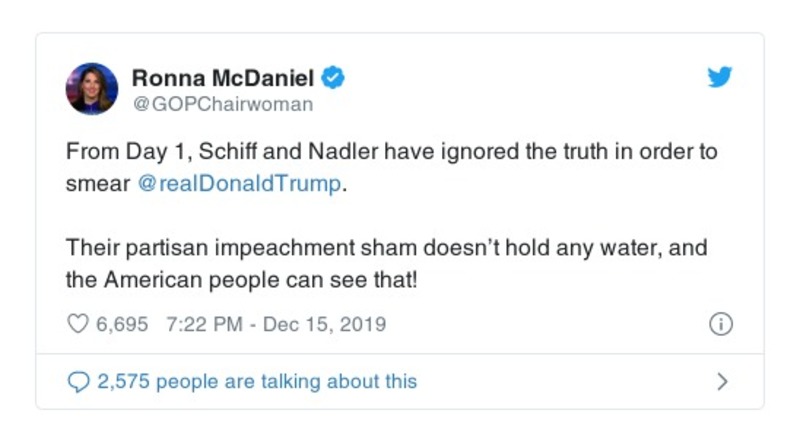Open the @realDonaldTrump mention
Image resolution: width=800 pixels, height=445 pixels.
[x=242, y=187]
